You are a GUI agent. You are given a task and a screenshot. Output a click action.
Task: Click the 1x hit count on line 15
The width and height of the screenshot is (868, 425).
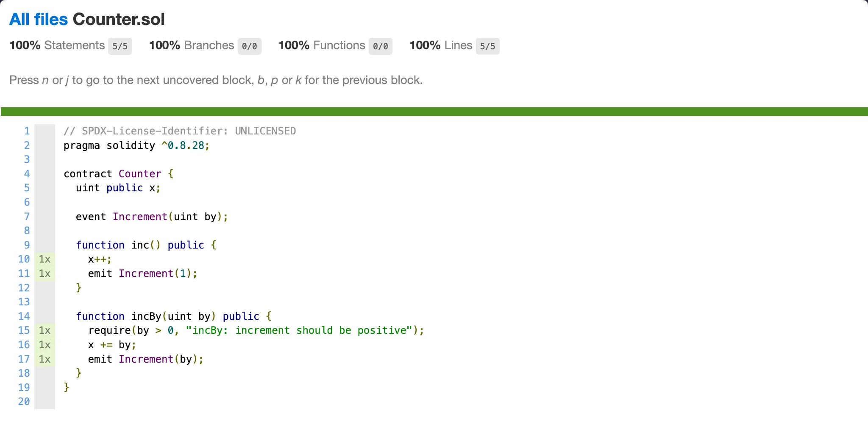pyautogui.click(x=45, y=330)
